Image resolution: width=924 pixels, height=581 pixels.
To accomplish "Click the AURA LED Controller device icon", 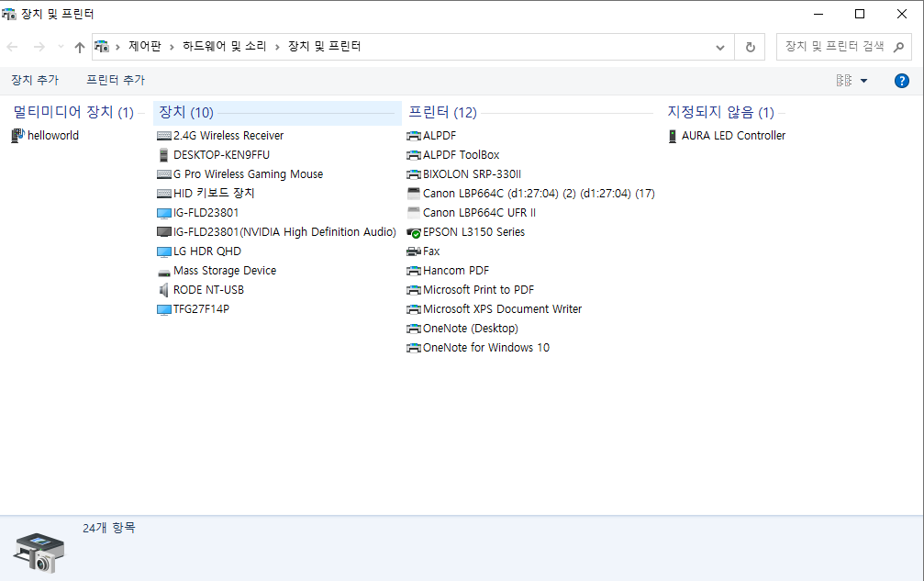I will pos(673,136).
